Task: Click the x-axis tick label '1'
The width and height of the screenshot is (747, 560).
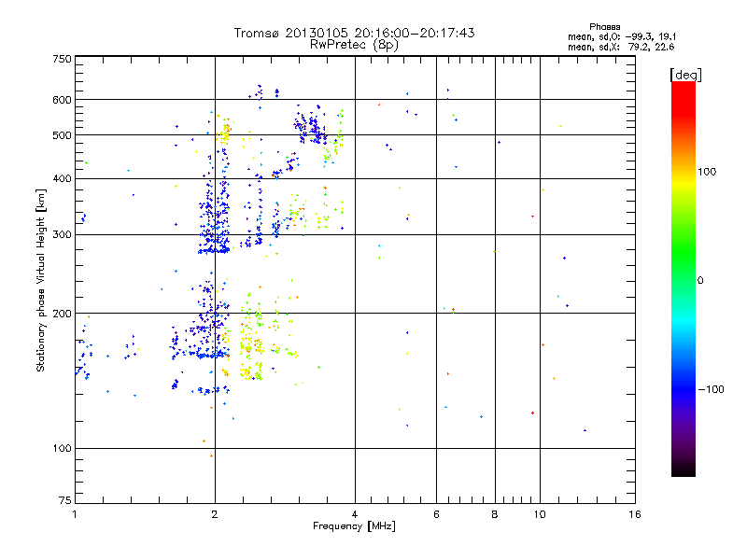Action: tap(75, 514)
